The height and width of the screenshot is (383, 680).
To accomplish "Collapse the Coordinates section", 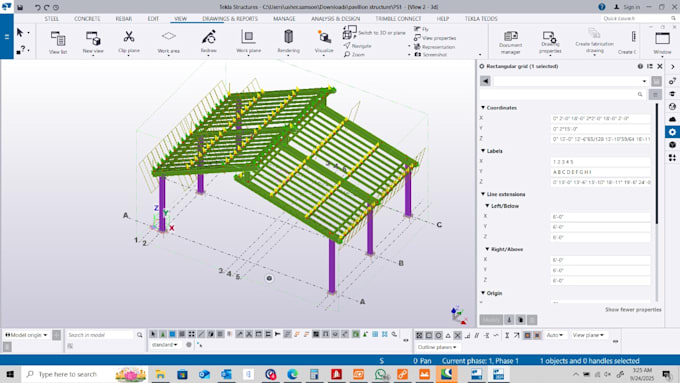I will click(483, 108).
